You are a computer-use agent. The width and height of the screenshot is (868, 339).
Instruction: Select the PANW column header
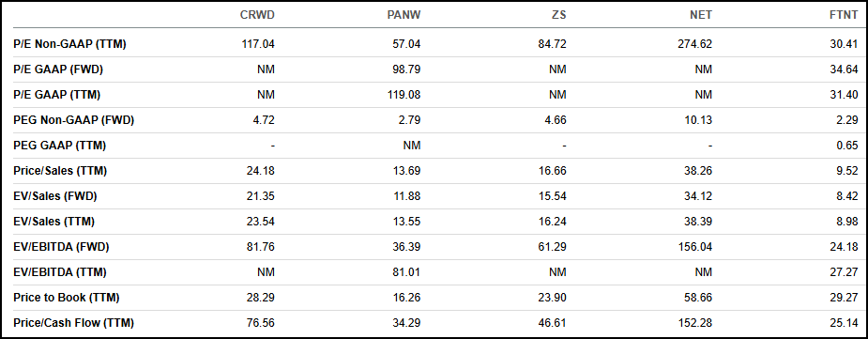click(x=404, y=15)
